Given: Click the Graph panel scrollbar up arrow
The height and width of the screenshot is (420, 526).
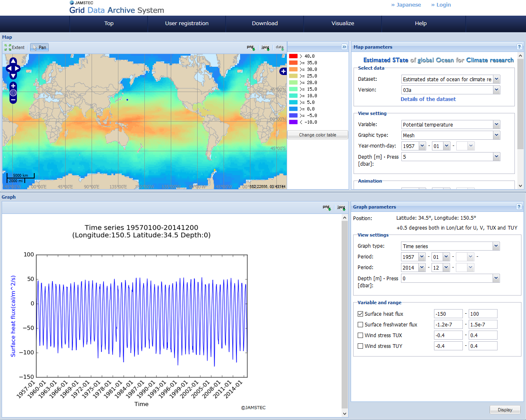Looking at the screenshot, I should pos(345,218).
